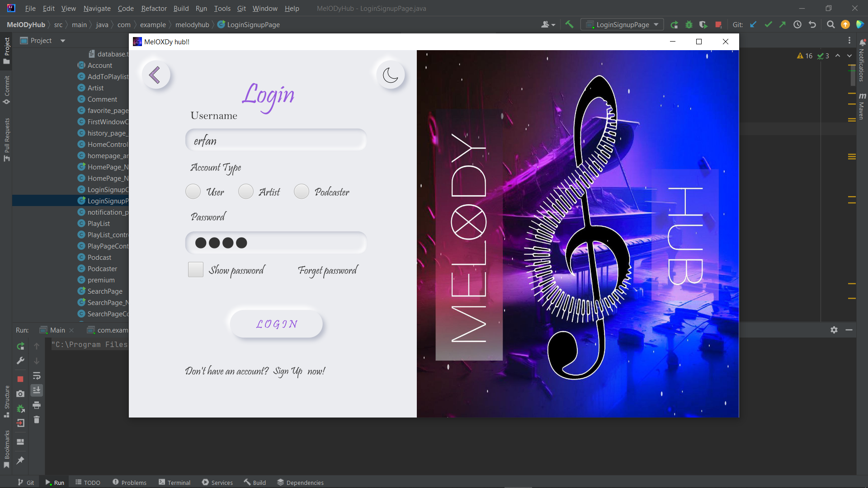Start debugging with the bug icon
The image size is (868, 488).
pos(689,24)
